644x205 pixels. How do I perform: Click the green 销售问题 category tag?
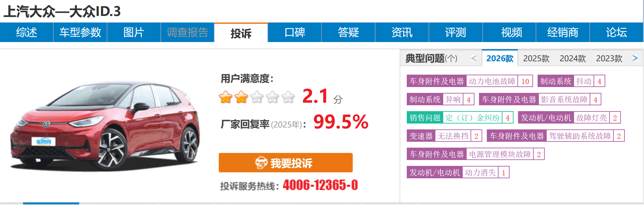pos(425,118)
